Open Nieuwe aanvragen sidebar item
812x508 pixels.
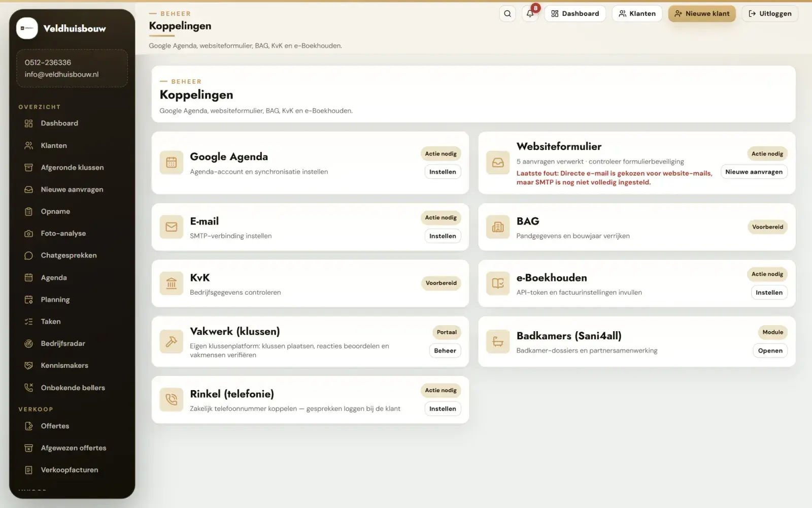point(72,189)
